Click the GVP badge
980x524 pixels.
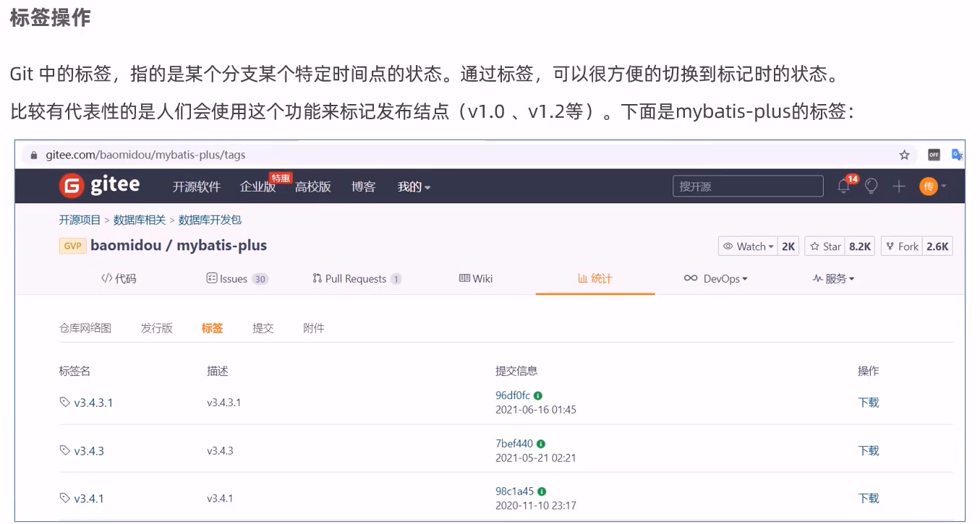pos(72,246)
